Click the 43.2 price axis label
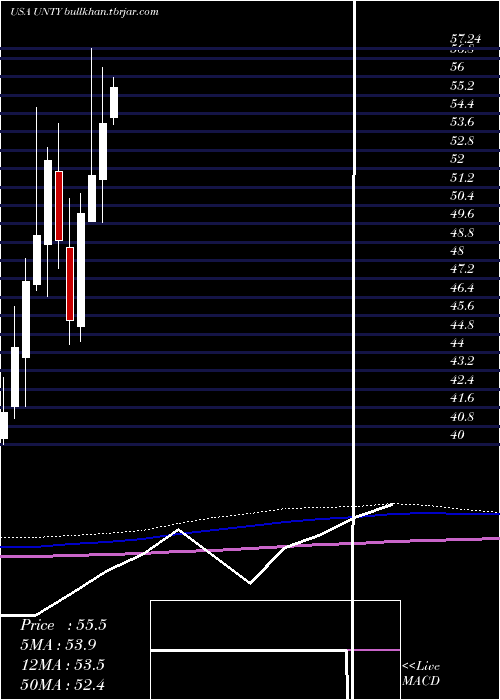500x700 pixels. [x=462, y=361]
